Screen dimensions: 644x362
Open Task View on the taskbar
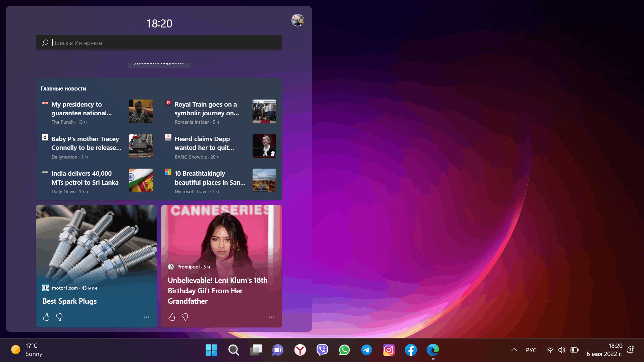click(x=256, y=350)
